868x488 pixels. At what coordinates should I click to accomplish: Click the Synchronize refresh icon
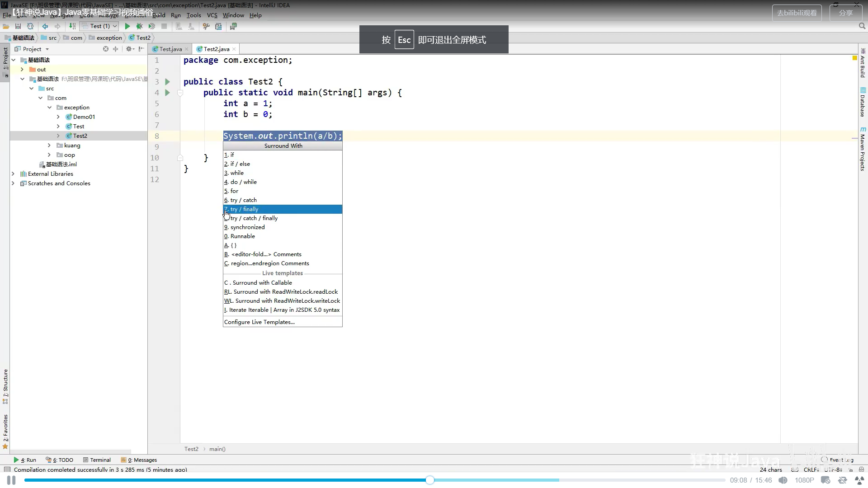coord(30,26)
